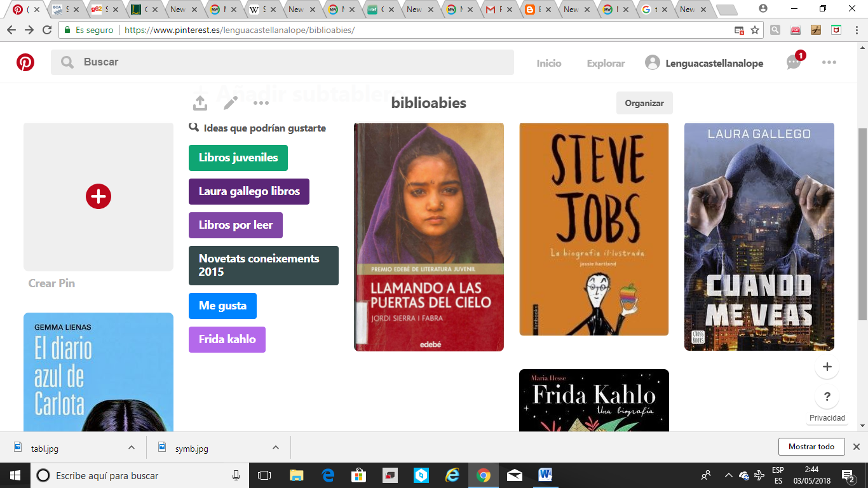Select the Me gusta tag

pyautogui.click(x=222, y=306)
